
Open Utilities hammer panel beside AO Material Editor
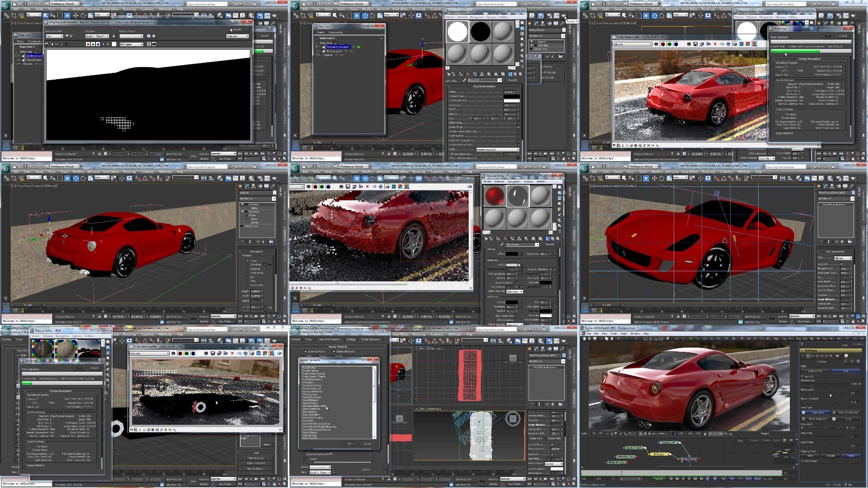562,23
